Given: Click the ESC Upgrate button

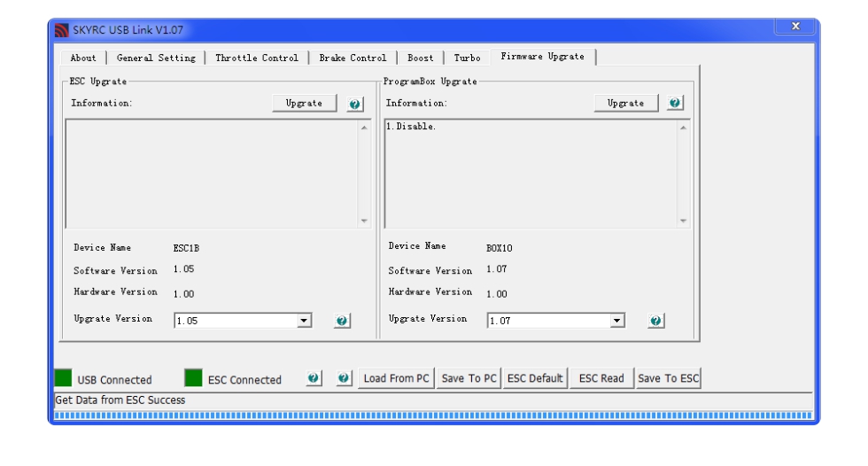Looking at the screenshot, I should 304,103.
